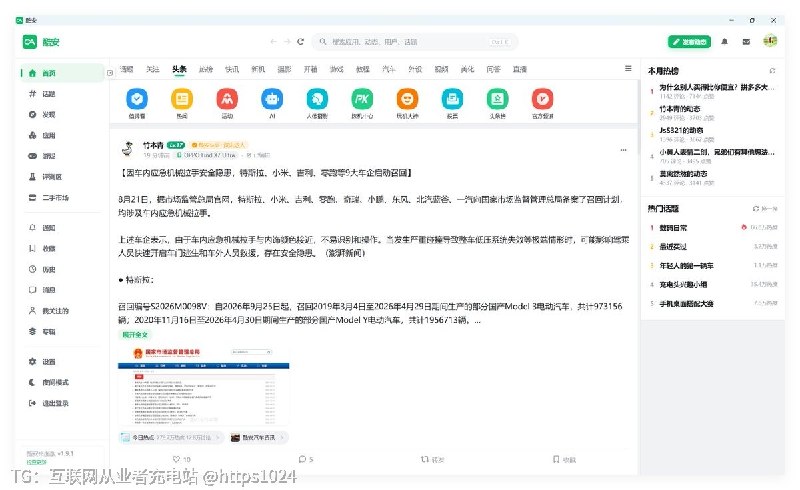Focus the search box in the top bar

coord(415,42)
